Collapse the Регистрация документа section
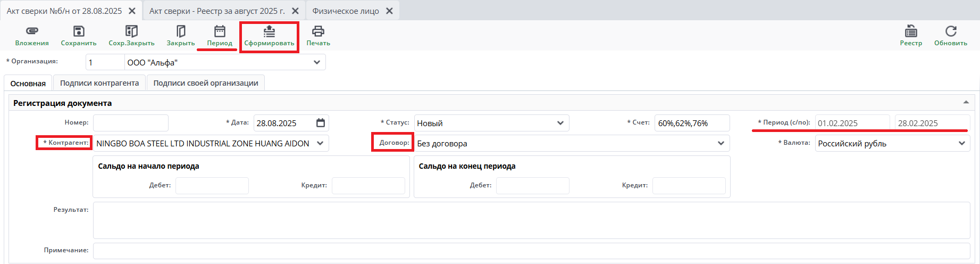 tap(966, 102)
